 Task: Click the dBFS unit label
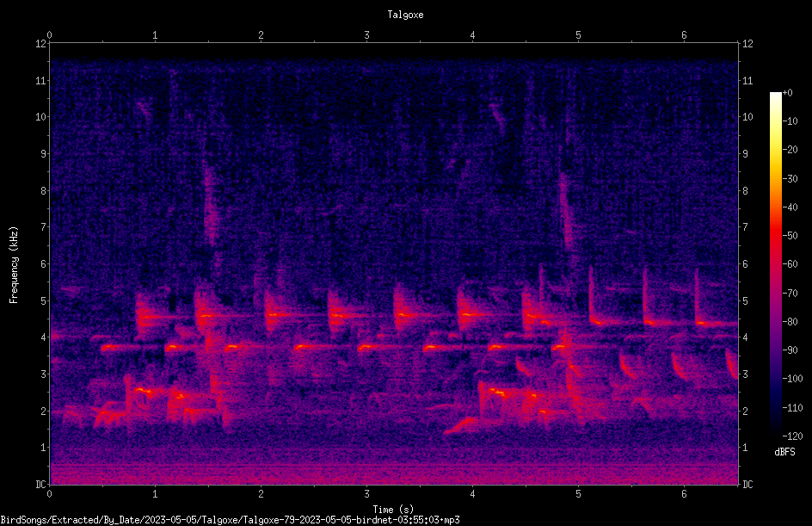click(x=784, y=452)
